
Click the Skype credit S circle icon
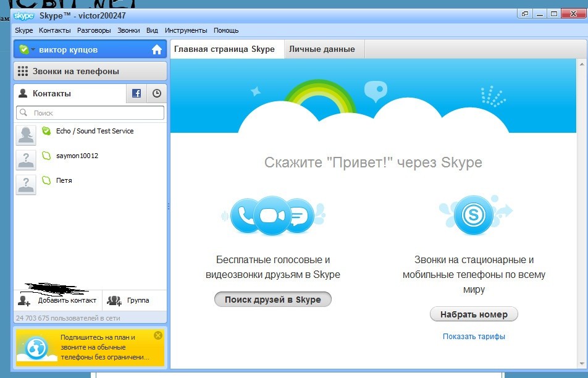(x=474, y=215)
